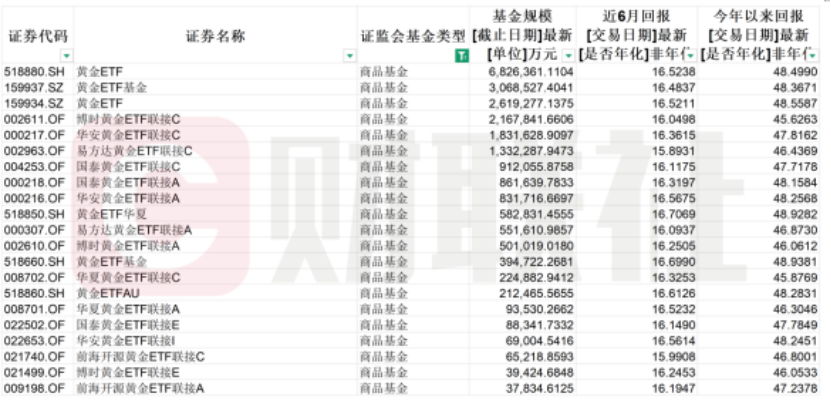The width and height of the screenshot is (831, 400).
Task: Select year-to-date return value 47.2378
Action: pyautogui.click(x=795, y=388)
